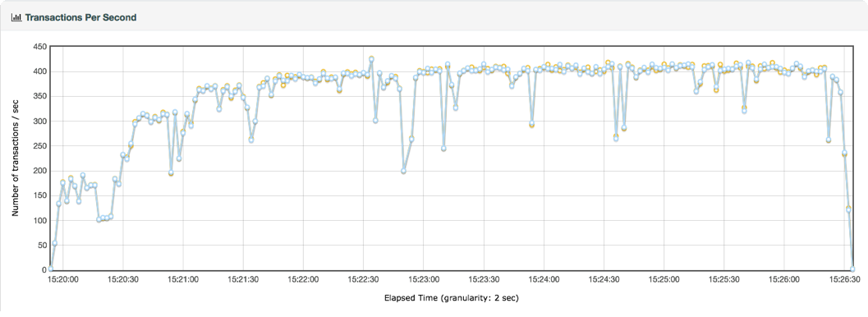Viewport: 868px width, 317px height.
Task: Click the 350 y-axis tick label
Action: click(39, 96)
